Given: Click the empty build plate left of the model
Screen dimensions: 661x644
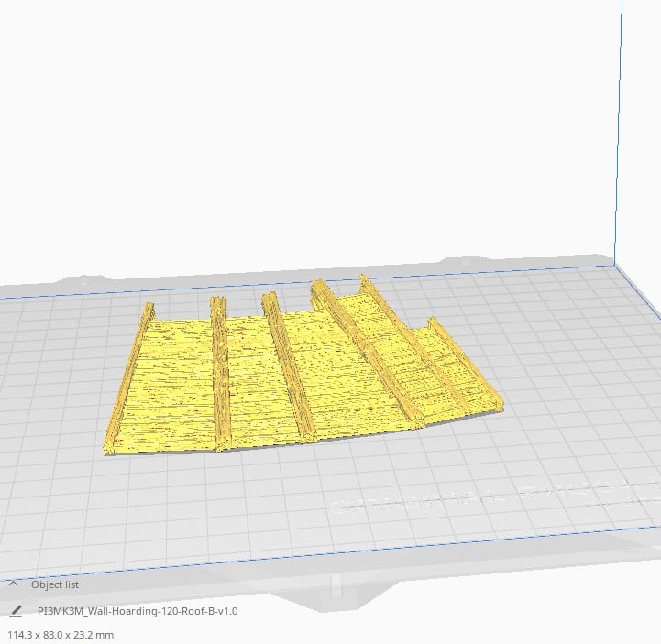Looking at the screenshot, I should tap(55, 385).
